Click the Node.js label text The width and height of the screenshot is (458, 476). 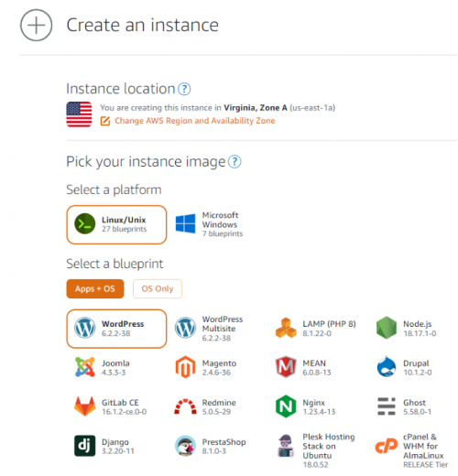point(418,324)
